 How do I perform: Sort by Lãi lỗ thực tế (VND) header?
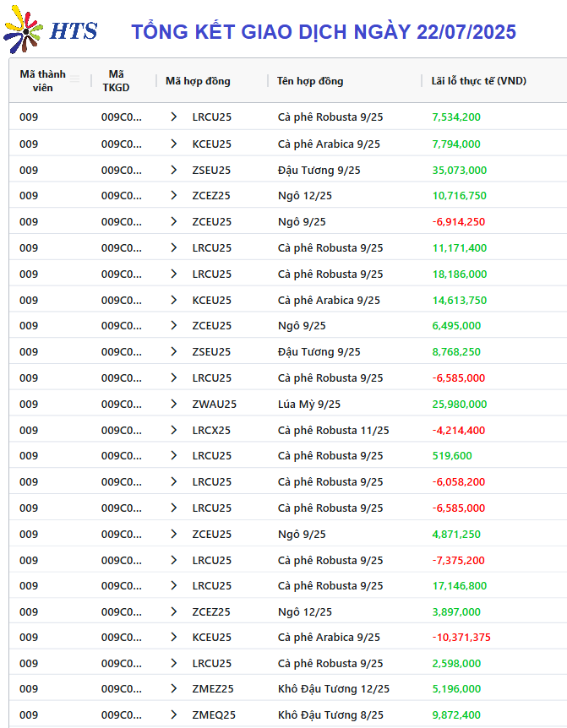click(479, 81)
